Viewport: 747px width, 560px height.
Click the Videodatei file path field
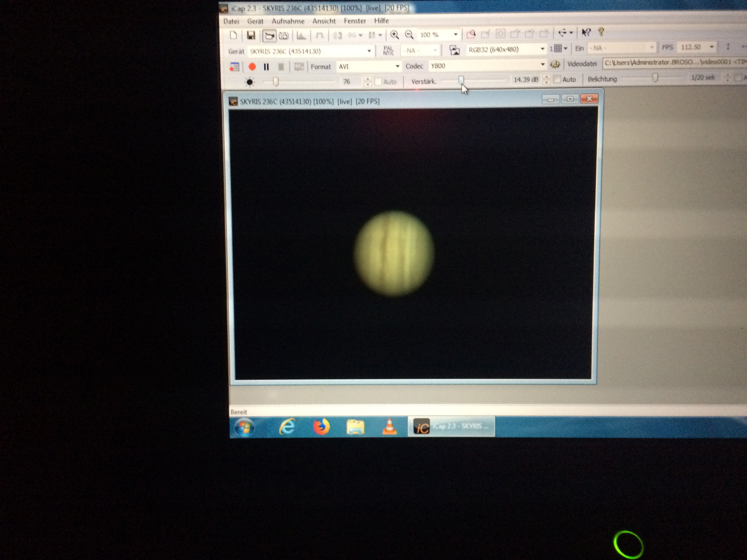(672, 62)
